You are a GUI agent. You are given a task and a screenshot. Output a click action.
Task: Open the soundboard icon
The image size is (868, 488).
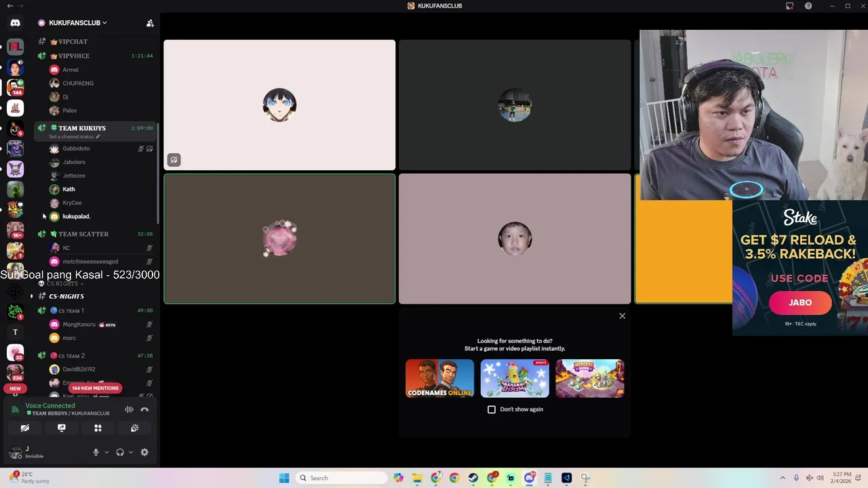pyautogui.click(x=134, y=428)
